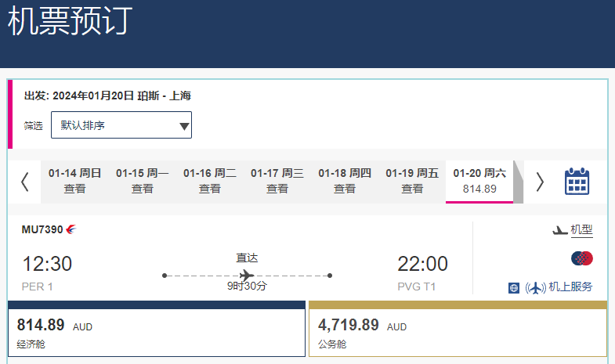Select the 01-19 周五 date tab

pyautogui.click(x=412, y=181)
